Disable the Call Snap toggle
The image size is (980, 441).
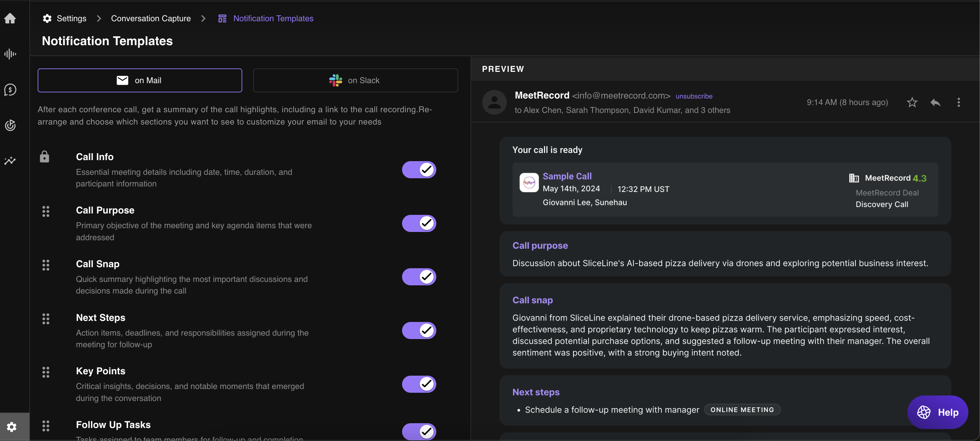pyautogui.click(x=419, y=277)
